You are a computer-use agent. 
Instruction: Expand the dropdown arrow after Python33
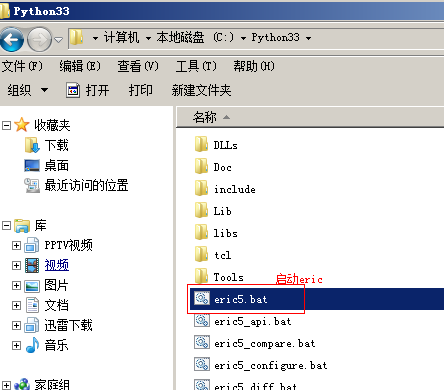[x=309, y=38]
